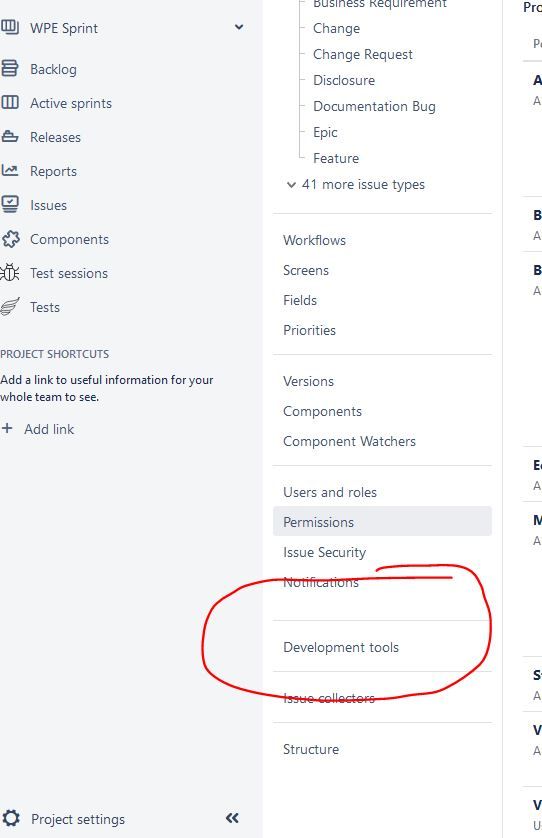Select the Change Request issue type

click(363, 55)
